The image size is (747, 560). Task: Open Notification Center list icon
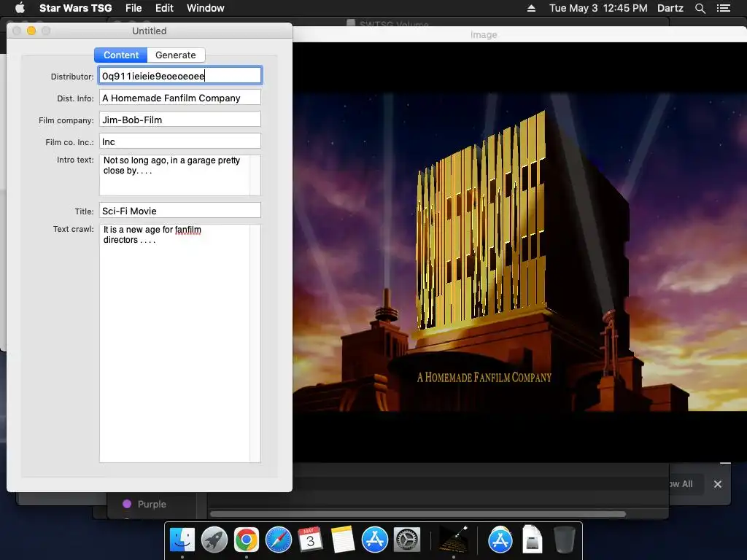click(723, 8)
